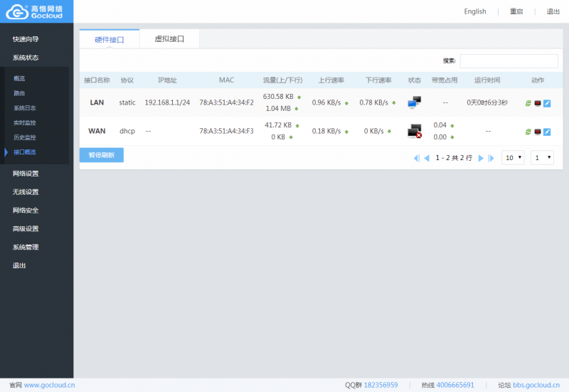The image size is (569, 392).
Task: Click the WAN row red shutdown icon
Action: pyautogui.click(x=538, y=132)
